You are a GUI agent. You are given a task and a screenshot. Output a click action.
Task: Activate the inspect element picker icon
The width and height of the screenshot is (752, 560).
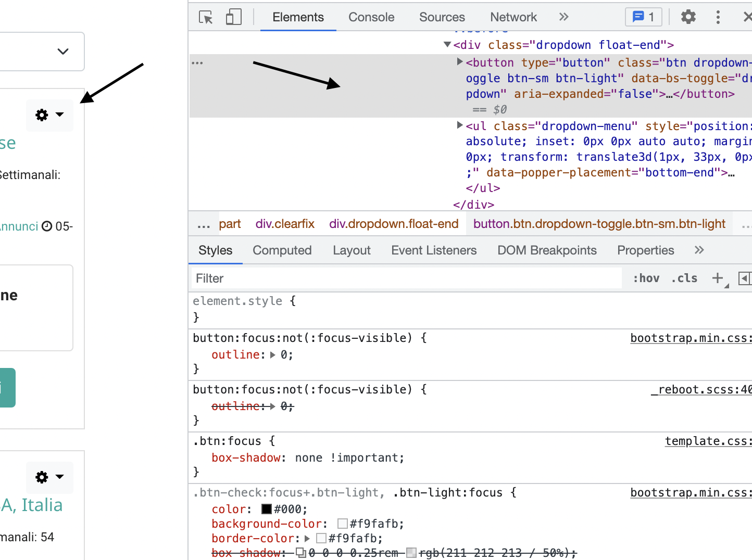tap(206, 17)
